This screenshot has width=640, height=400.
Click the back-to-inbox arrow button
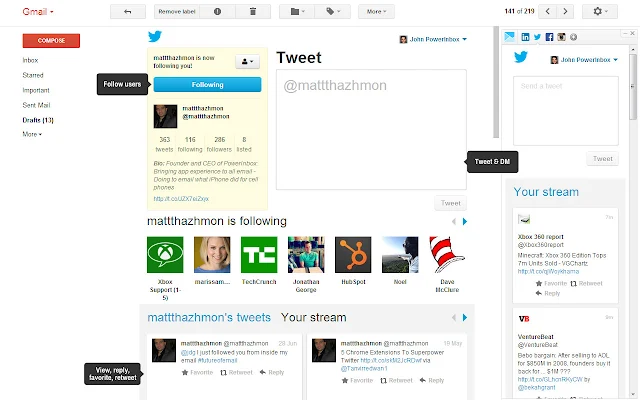tap(128, 11)
